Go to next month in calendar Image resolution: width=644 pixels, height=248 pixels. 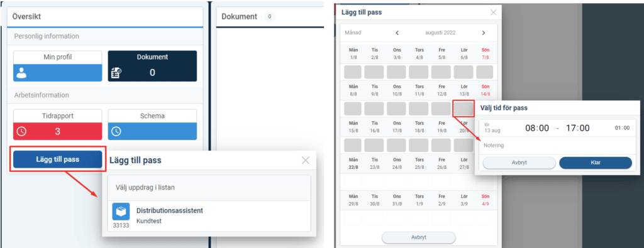[484, 33]
